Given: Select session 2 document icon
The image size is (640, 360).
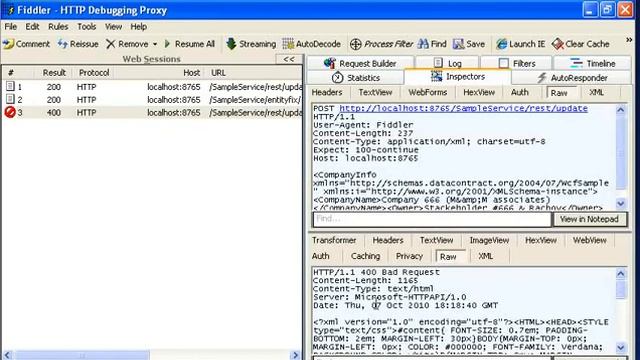Looking at the screenshot, I should tap(10, 99).
